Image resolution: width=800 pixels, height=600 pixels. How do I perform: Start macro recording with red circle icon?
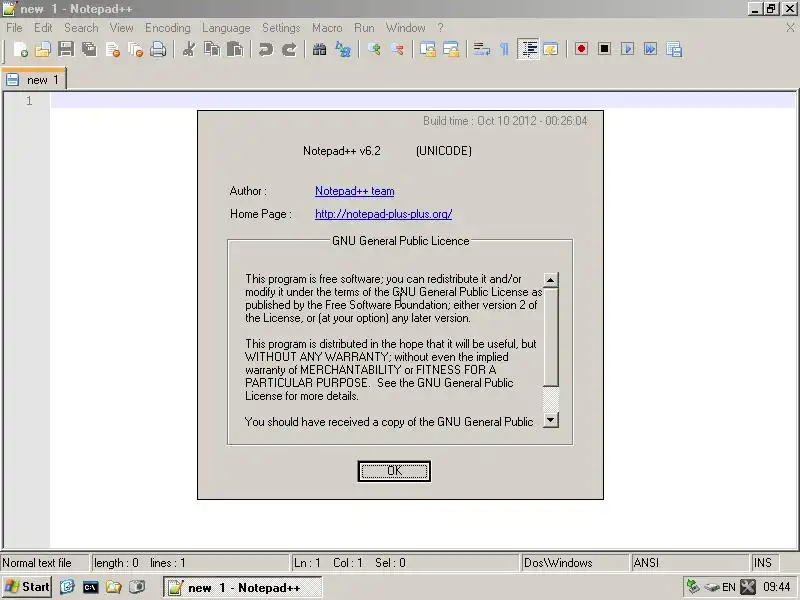click(x=581, y=49)
